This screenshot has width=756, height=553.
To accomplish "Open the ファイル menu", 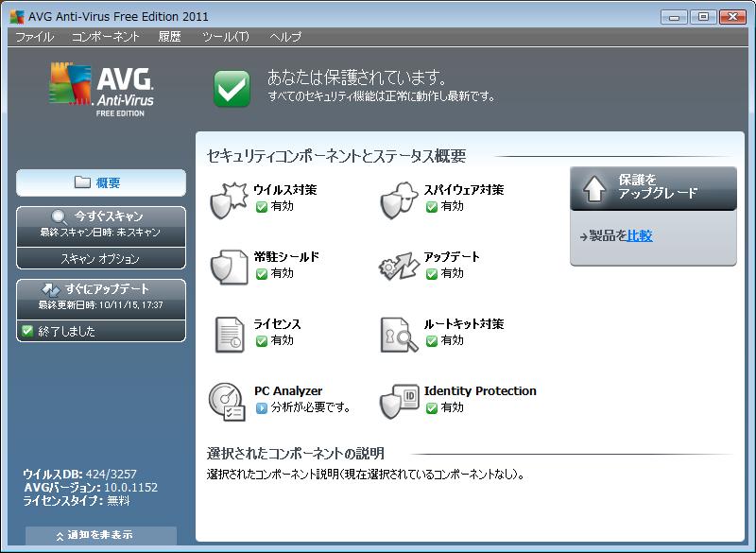I will tap(35, 37).
